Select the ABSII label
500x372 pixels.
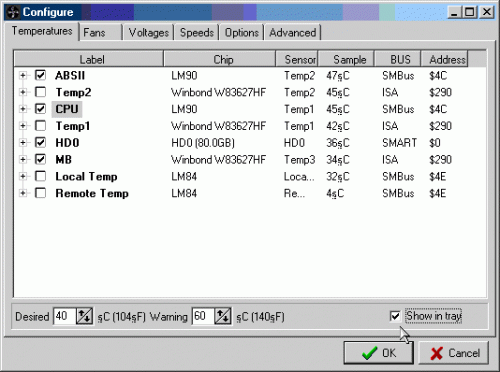tap(70, 75)
